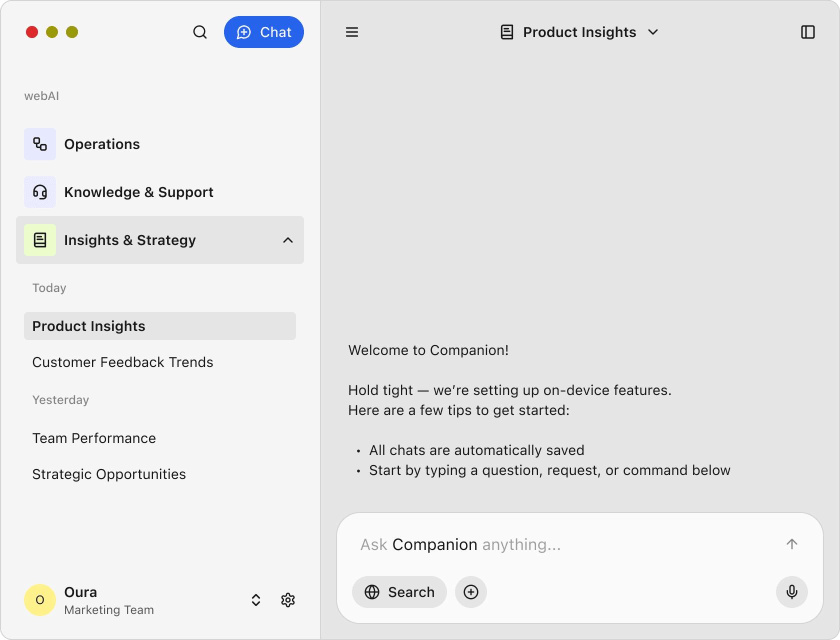Select the Customer Feedback Trends chat
The image size is (840, 640).
click(x=122, y=362)
